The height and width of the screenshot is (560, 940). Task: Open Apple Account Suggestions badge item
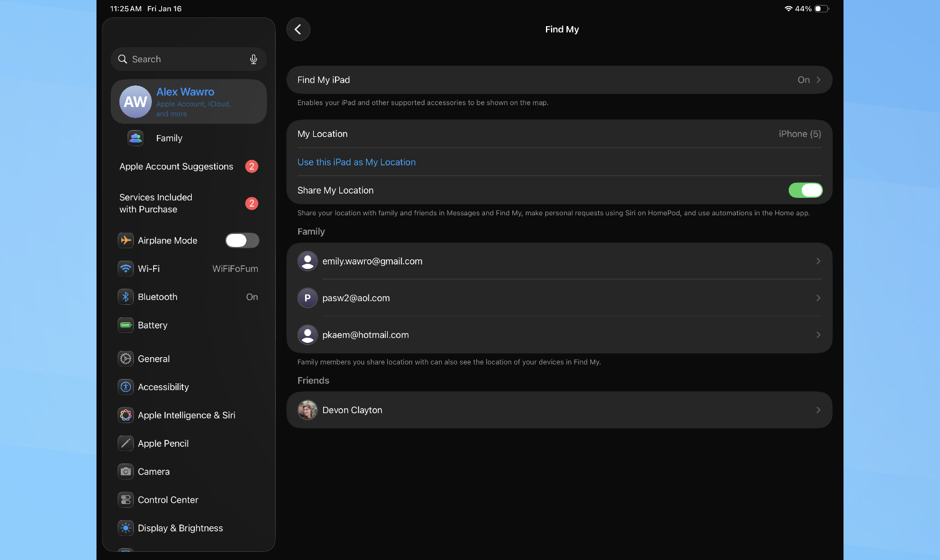coord(251,166)
